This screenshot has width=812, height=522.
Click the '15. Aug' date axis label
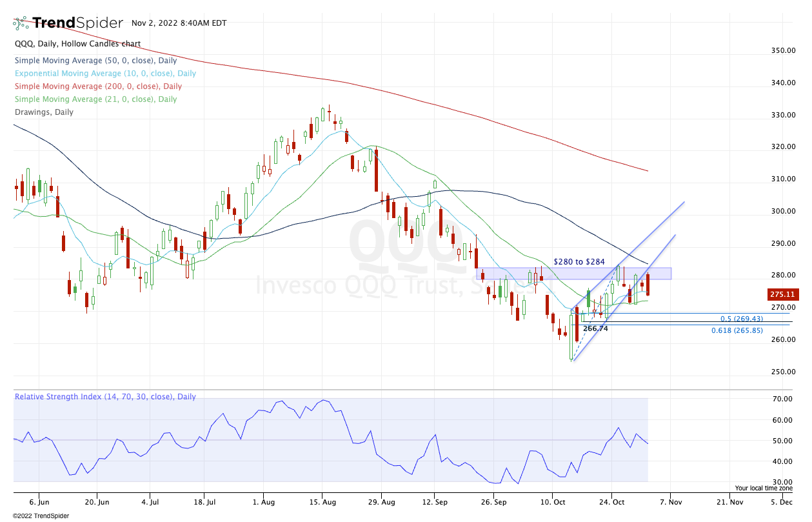(322, 501)
